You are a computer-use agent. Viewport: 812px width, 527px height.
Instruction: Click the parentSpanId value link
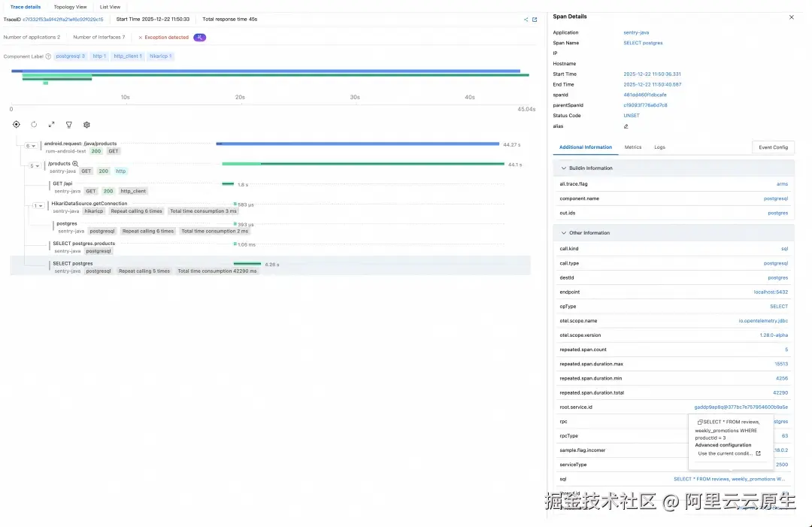coord(645,105)
